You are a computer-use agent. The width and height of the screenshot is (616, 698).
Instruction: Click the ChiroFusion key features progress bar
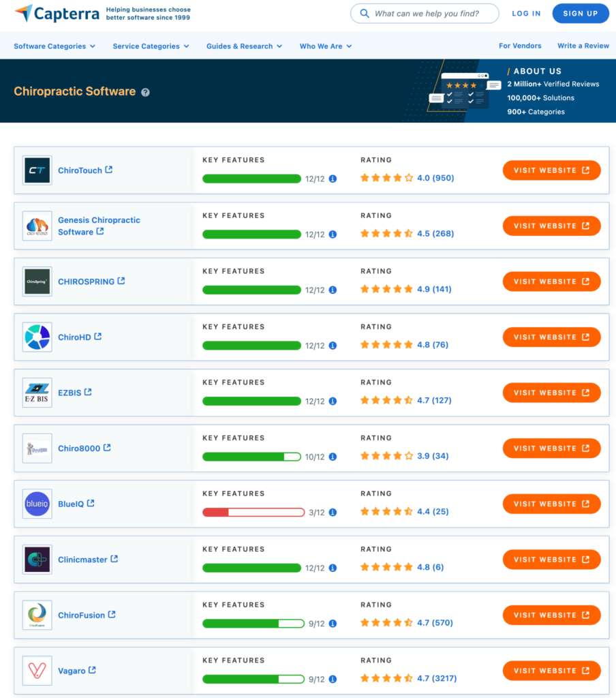click(253, 624)
